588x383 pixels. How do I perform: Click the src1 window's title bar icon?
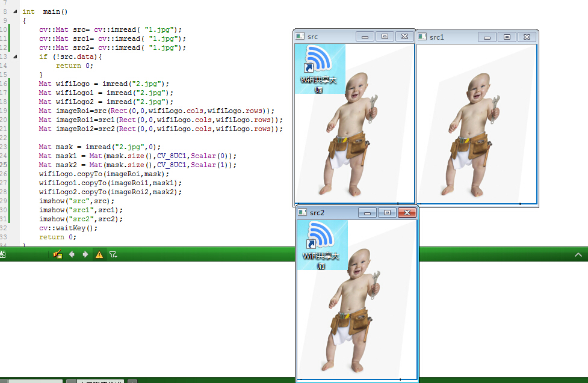(x=422, y=36)
